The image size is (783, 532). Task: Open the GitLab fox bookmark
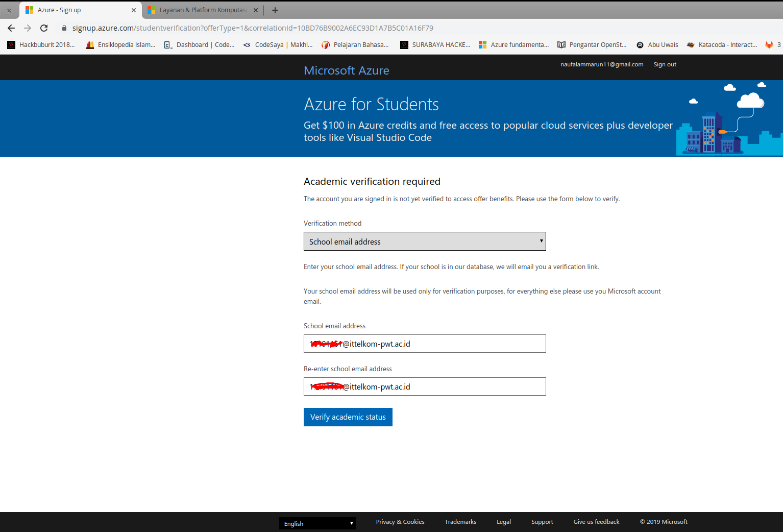(769, 45)
